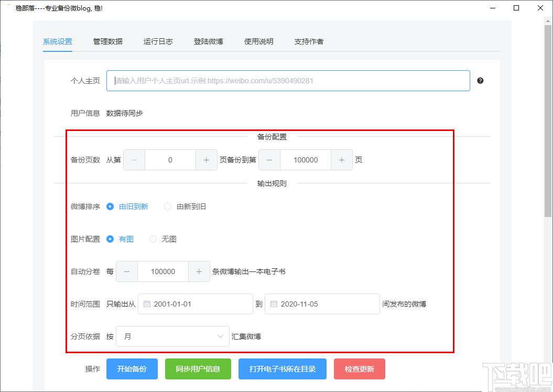Click the help question mark icon
Viewport: 553px width, 392px height.
pyautogui.click(x=480, y=81)
